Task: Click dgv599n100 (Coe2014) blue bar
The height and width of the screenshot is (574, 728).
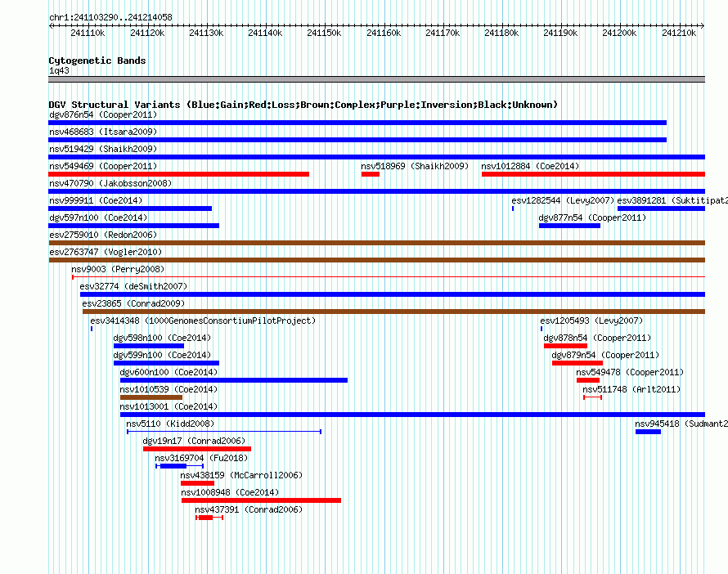Action: coord(166,363)
